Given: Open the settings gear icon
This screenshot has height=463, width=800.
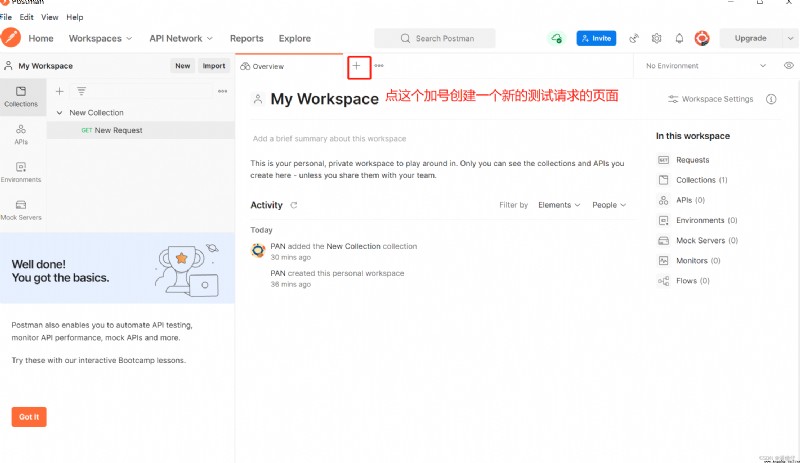Looking at the screenshot, I should 657,38.
